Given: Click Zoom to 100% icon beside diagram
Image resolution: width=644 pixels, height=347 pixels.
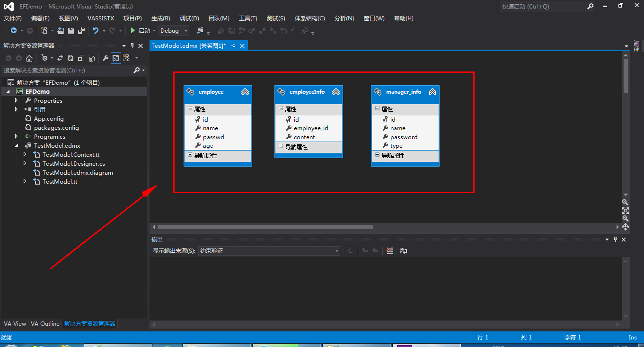Looking at the screenshot, I should pos(626,211).
